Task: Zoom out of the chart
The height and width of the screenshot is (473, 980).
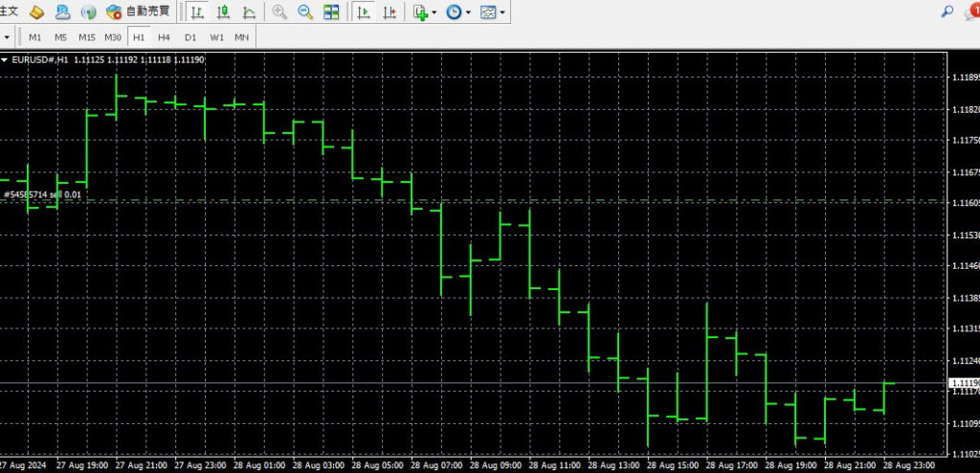Action: coord(305,12)
